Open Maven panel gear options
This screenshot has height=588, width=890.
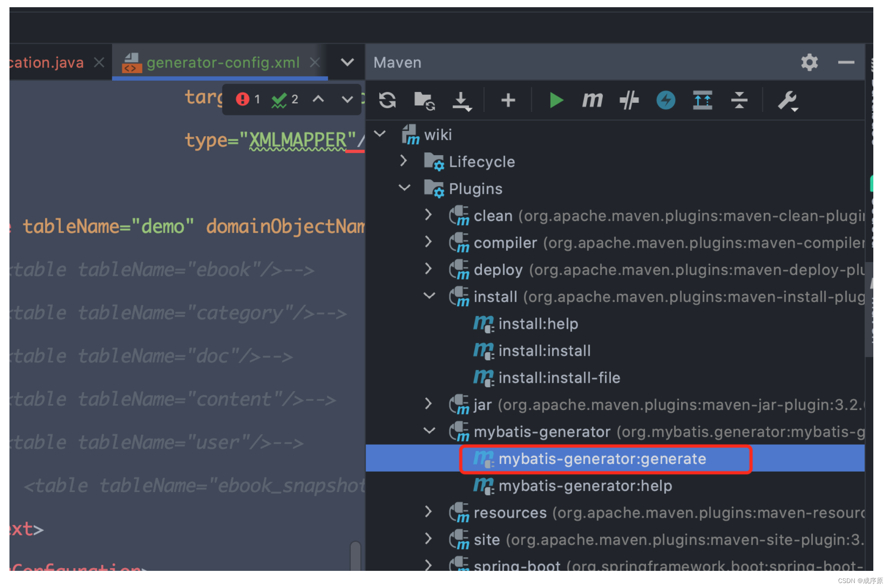coord(809,62)
